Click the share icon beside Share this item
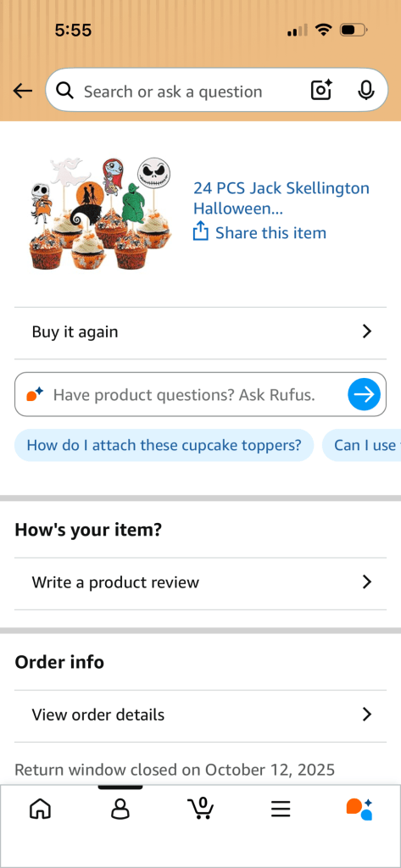This screenshot has height=868, width=401. [x=200, y=231]
